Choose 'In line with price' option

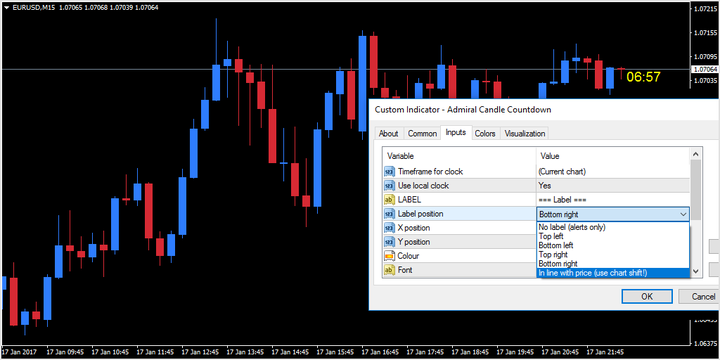(613, 273)
